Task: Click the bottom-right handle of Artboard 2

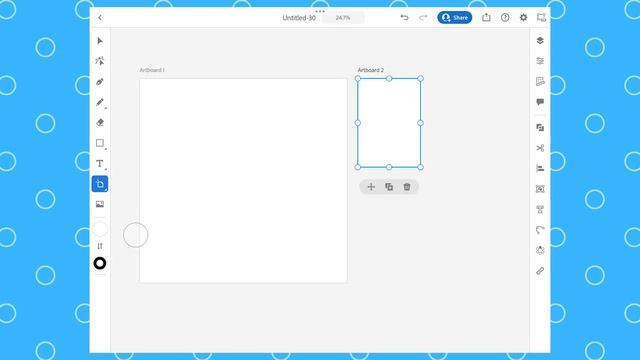Action: coord(420,167)
